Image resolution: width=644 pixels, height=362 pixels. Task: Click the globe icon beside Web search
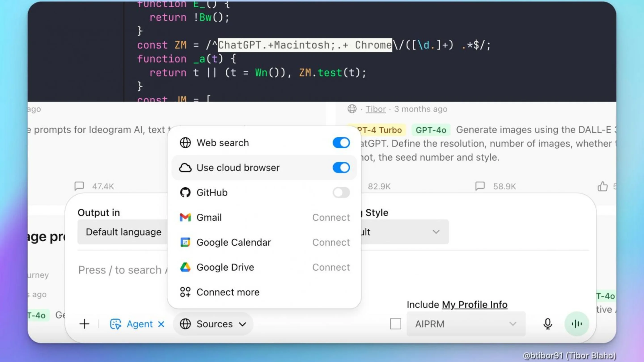pos(185,143)
